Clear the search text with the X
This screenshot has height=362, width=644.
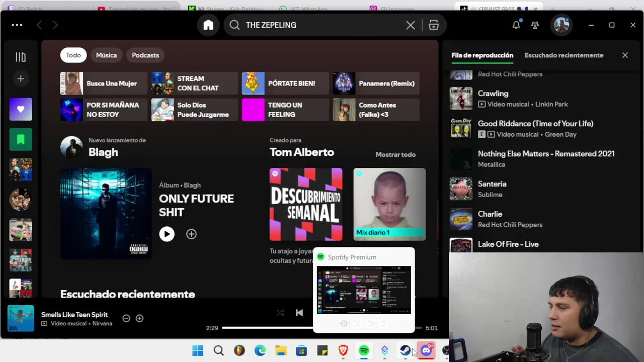(411, 25)
